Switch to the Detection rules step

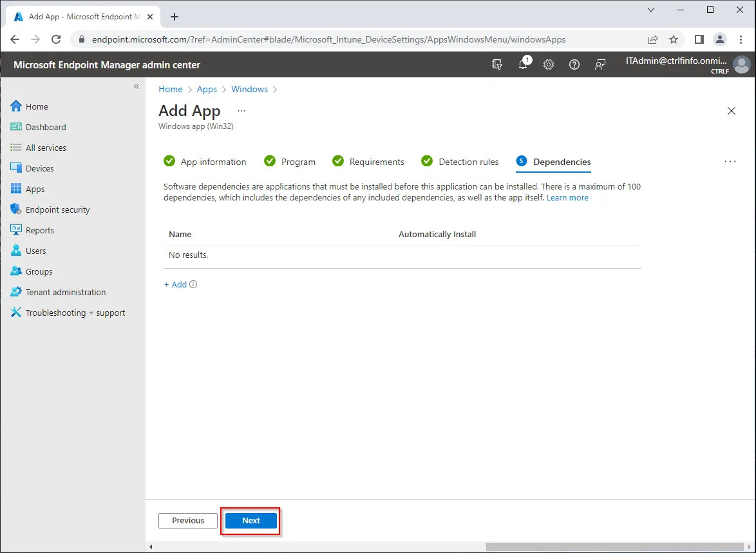tap(460, 162)
